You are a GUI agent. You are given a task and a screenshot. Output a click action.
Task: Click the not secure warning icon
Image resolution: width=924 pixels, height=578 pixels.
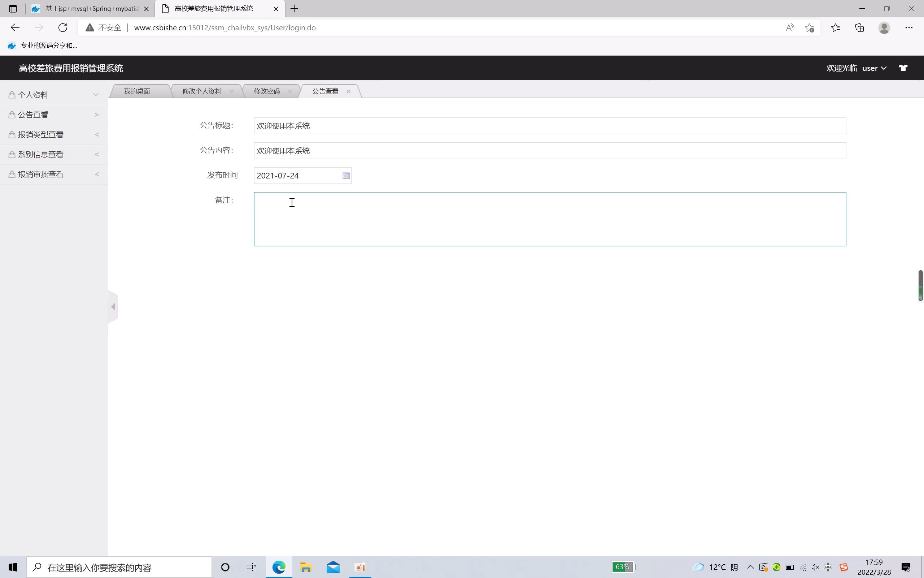(90, 27)
